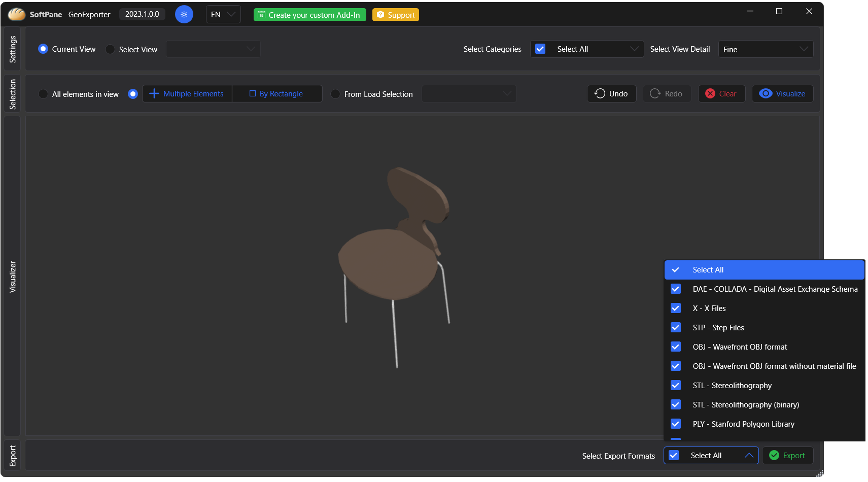Open the Visualizer side tab

[x=13, y=277]
